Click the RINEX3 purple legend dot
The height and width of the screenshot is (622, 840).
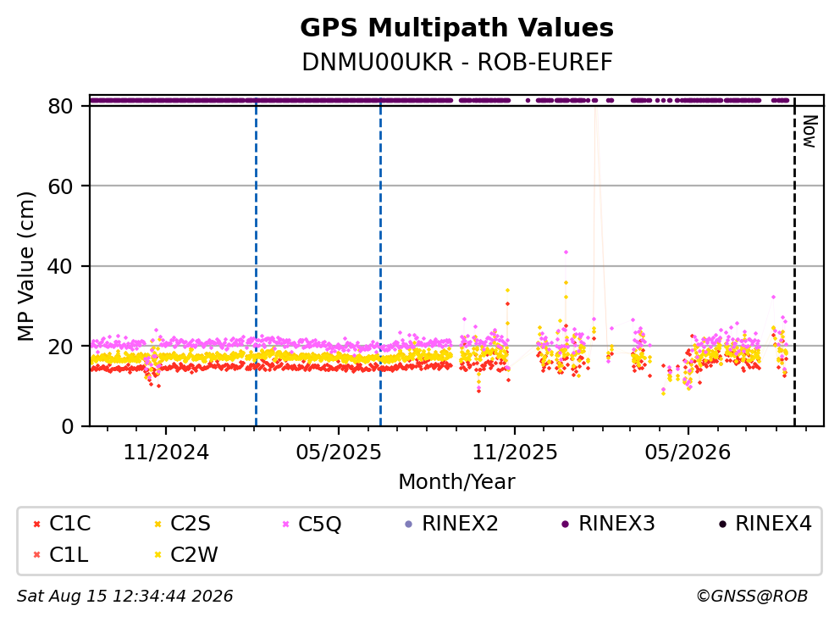click(565, 524)
